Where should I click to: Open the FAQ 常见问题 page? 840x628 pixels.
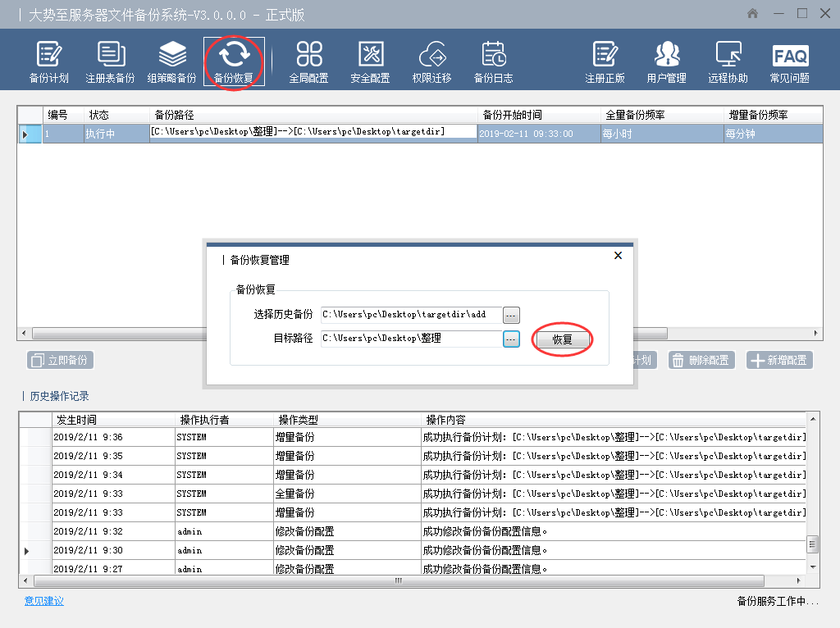pyautogui.click(x=790, y=62)
